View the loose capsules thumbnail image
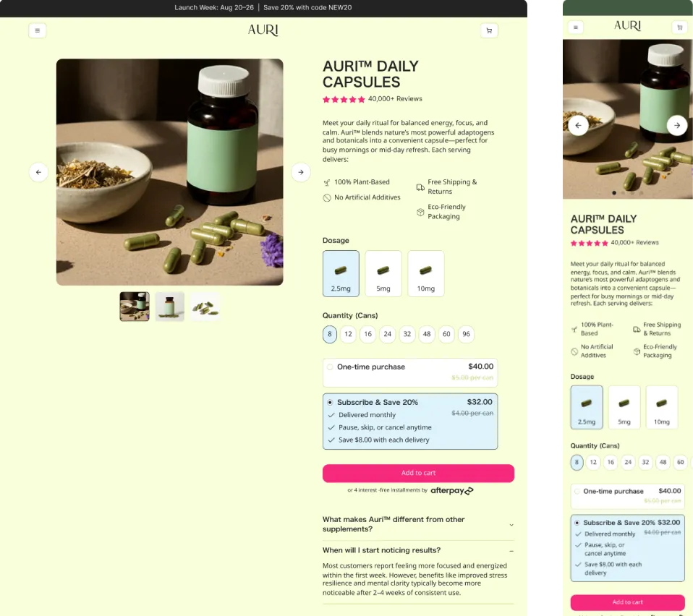693x616 pixels. (x=205, y=306)
